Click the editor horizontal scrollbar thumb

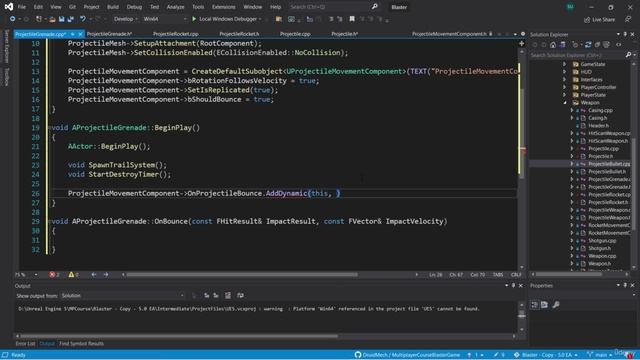(x=242, y=275)
